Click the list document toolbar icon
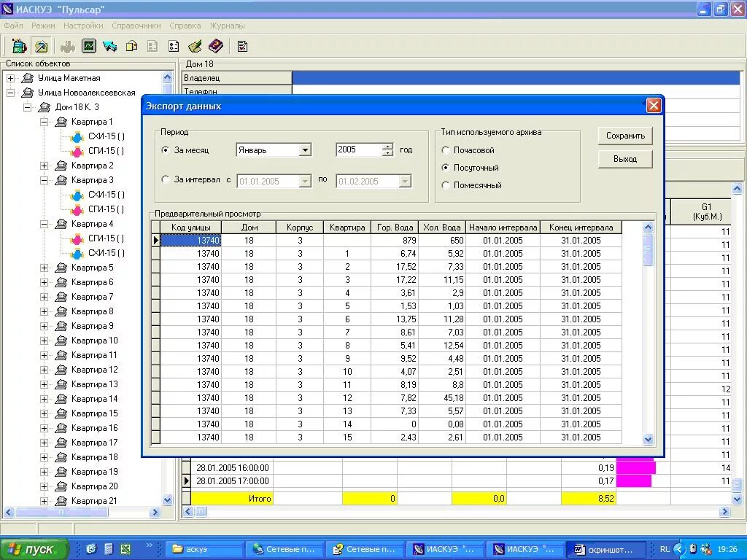Screen dimensions: 747x560 174,46
